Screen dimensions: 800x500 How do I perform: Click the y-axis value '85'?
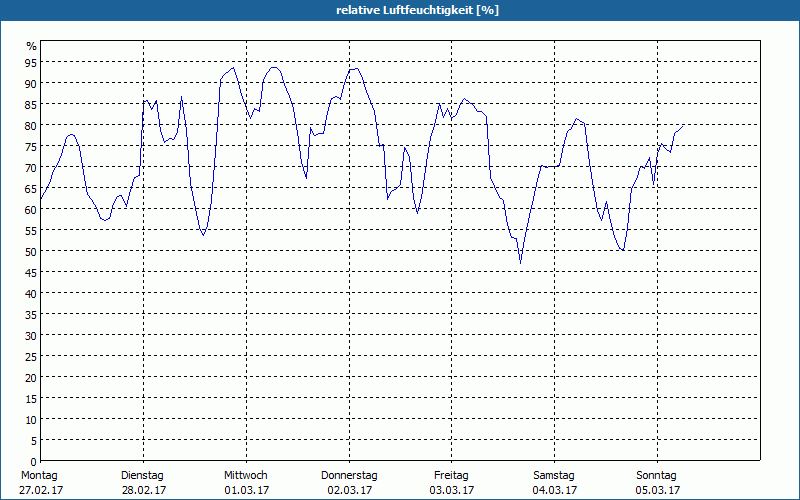point(32,104)
